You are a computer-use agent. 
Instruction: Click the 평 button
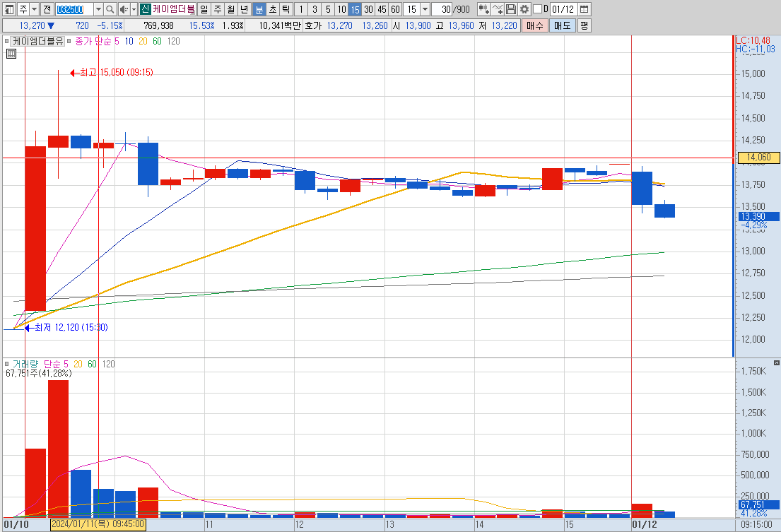click(585, 25)
